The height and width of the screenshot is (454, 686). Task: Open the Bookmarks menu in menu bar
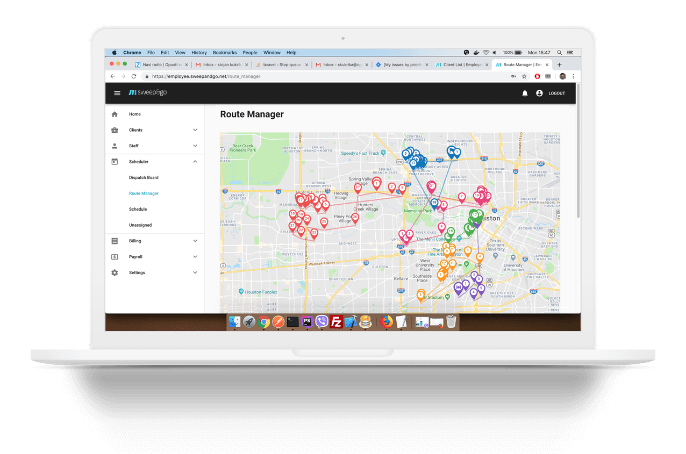pyautogui.click(x=224, y=51)
